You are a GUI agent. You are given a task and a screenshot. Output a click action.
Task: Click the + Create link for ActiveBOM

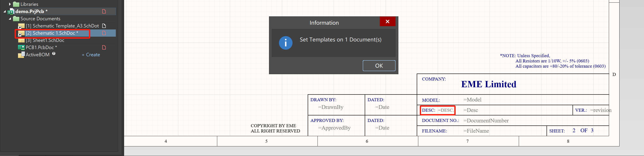(91, 55)
